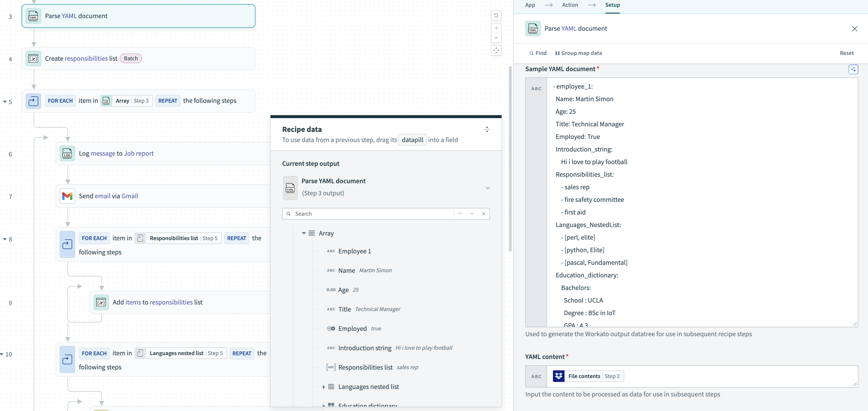Click the Gmail icon on the email step
Screen dimensions: 868x411
click(x=67, y=196)
